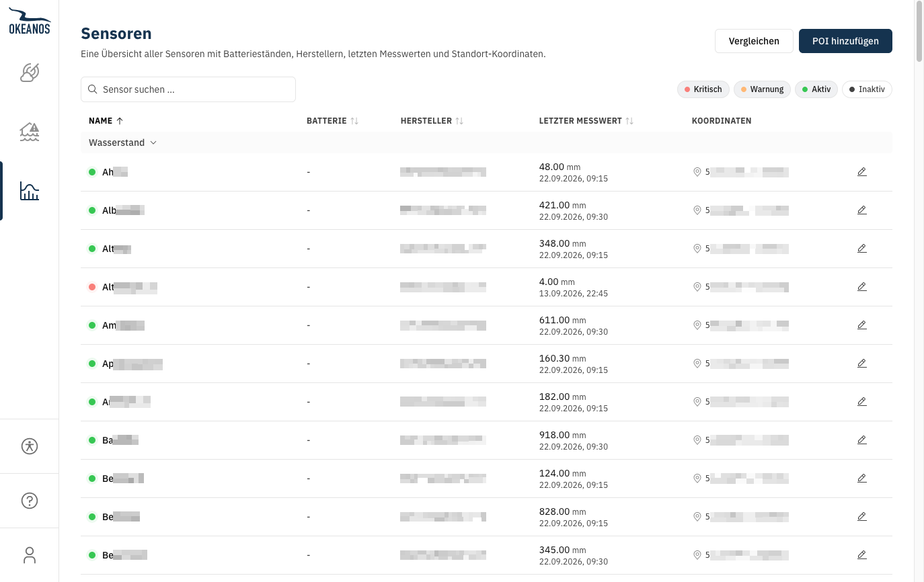Sort by Letzter Messwert column
This screenshot has height=582, width=924.
point(587,121)
